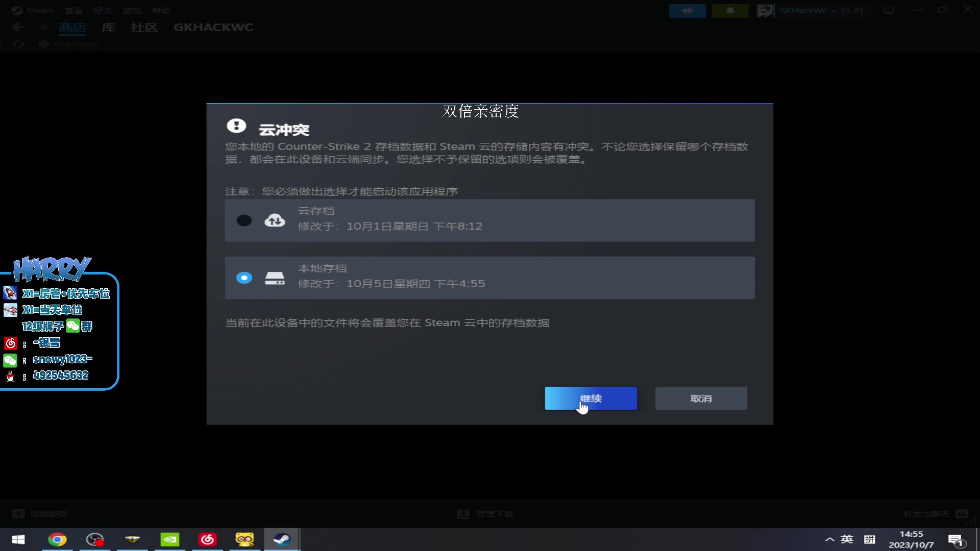980x551 pixels.
Task: Open the 查看 view menu
Action: click(73, 11)
